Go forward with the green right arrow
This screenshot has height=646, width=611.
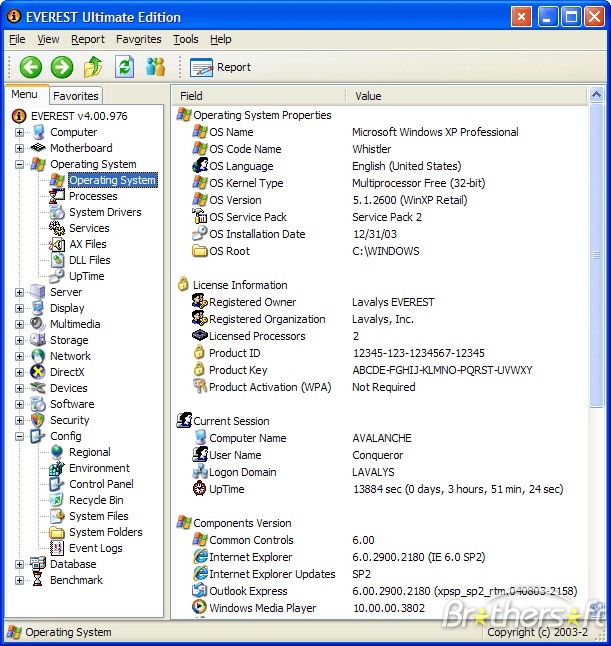pos(62,67)
